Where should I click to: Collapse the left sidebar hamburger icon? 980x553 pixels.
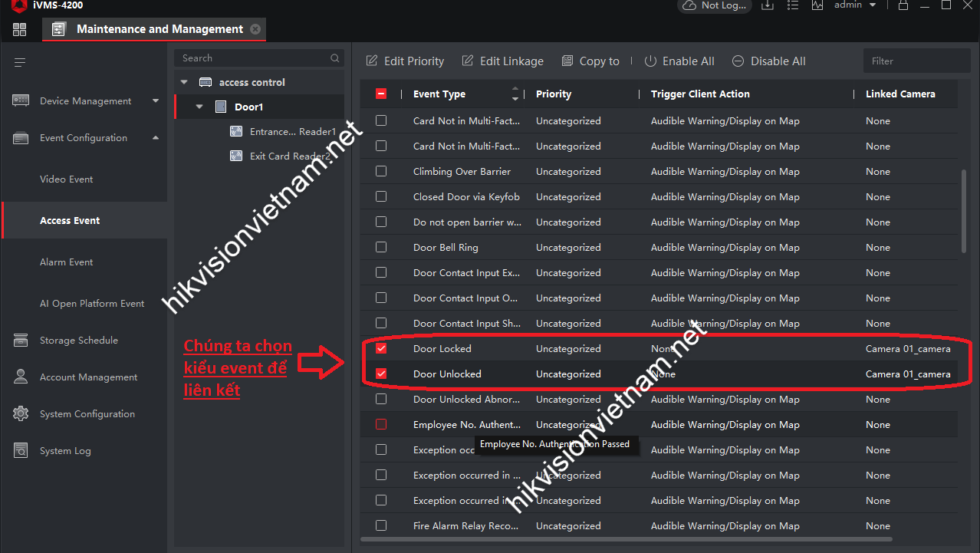point(20,62)
